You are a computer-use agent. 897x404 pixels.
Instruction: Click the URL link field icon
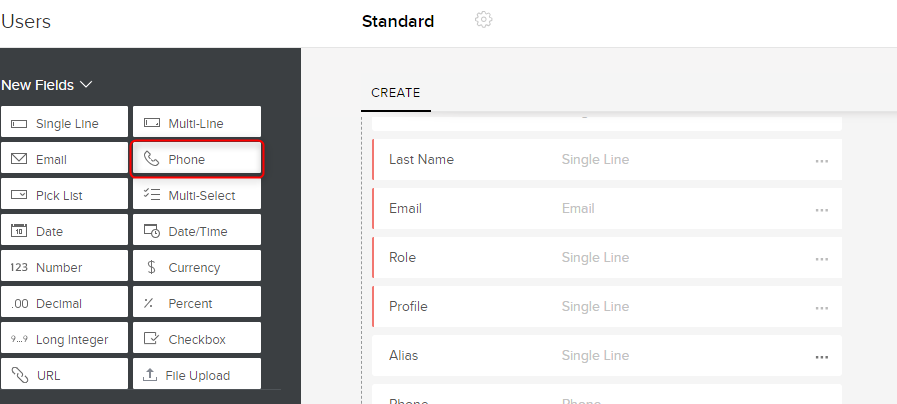(19, 375)
